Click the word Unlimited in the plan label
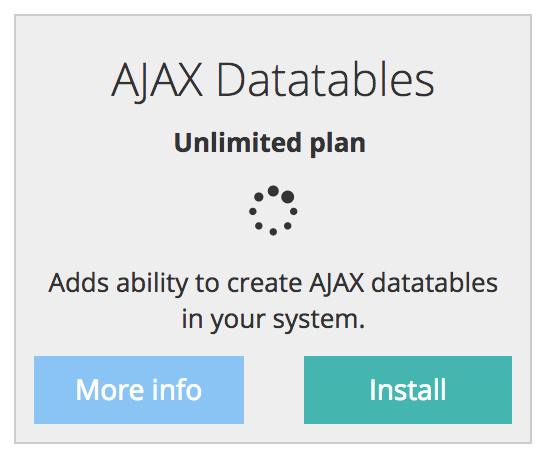The height and width of the screenshot is (460, 550). (238, 142)
